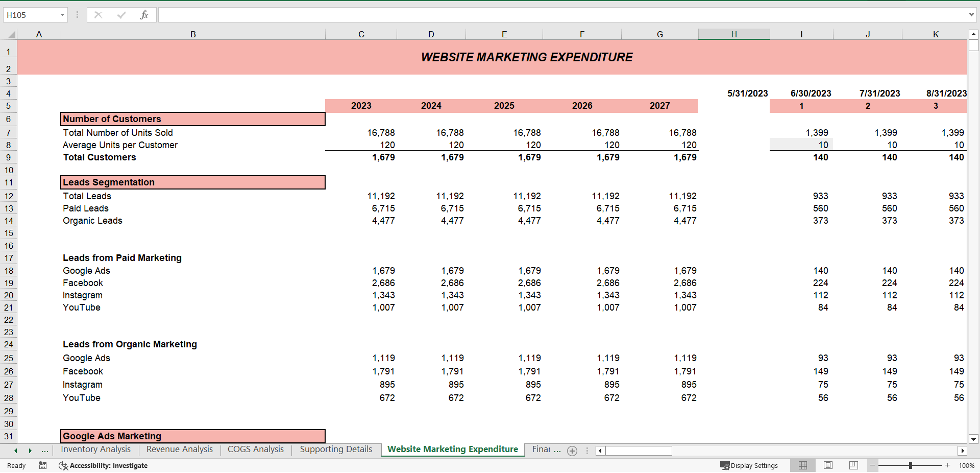Add a new worksheet with the plus icon
This screenshot has width=980, height=473.
pyautogui.click(x=572, y=451)
